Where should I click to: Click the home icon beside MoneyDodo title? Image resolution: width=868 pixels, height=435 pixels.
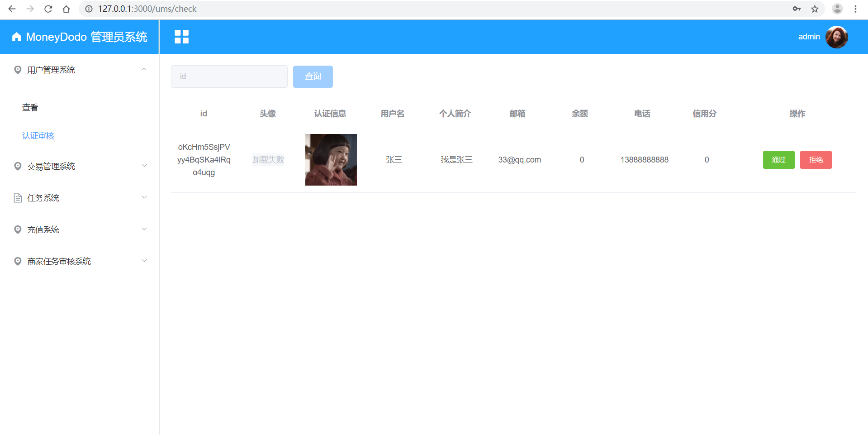(16, 37)
